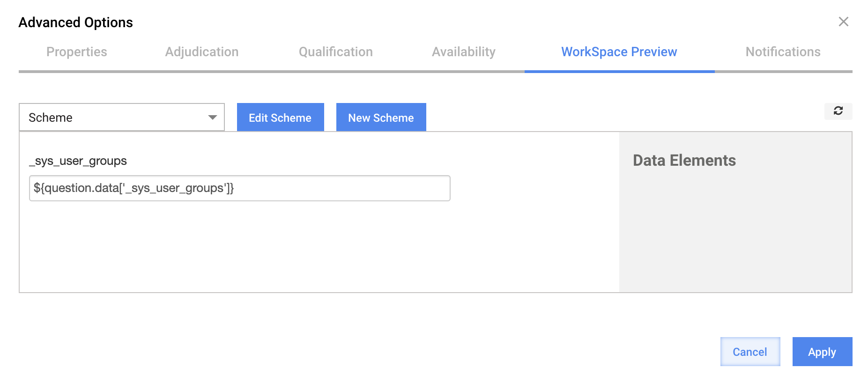
Task: Click the Advanced Options dialog title
Action: tap(76, 22)
